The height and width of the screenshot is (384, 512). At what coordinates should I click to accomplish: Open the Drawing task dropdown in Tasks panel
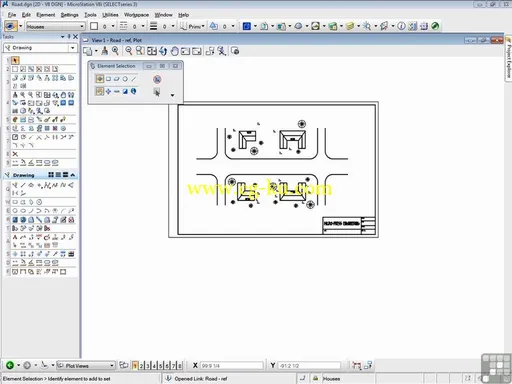tap(73, 48)
